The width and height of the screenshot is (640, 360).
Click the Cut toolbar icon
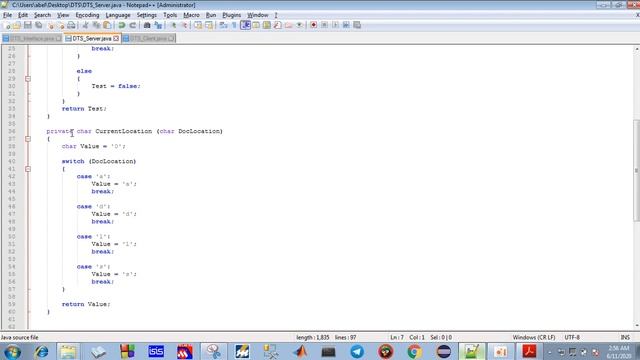[85, 25]
